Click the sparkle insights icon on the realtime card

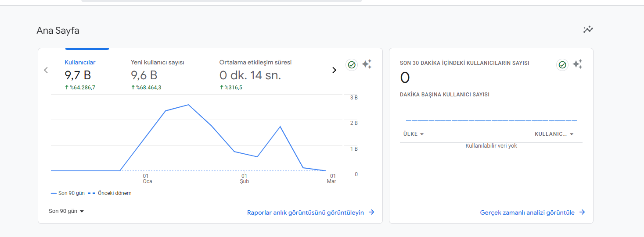coord(578,64)
